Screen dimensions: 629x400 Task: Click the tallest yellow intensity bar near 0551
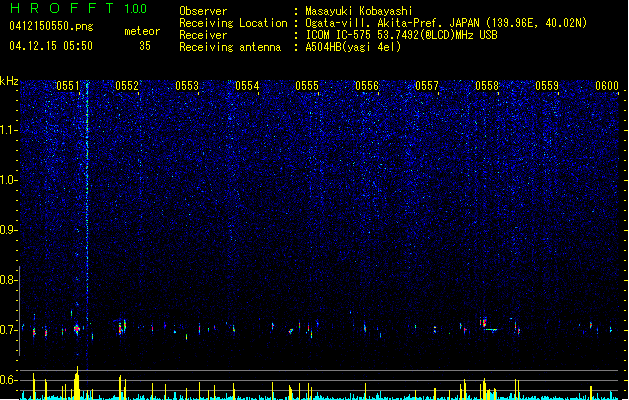point(77,383)
